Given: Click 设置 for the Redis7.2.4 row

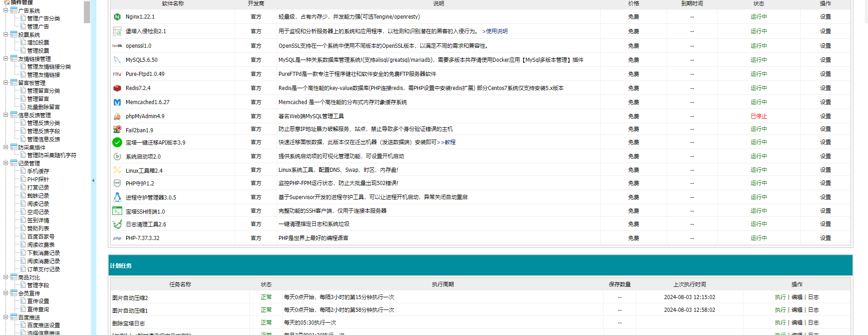Looking at the screenshot, I should (x=825, y=88).
